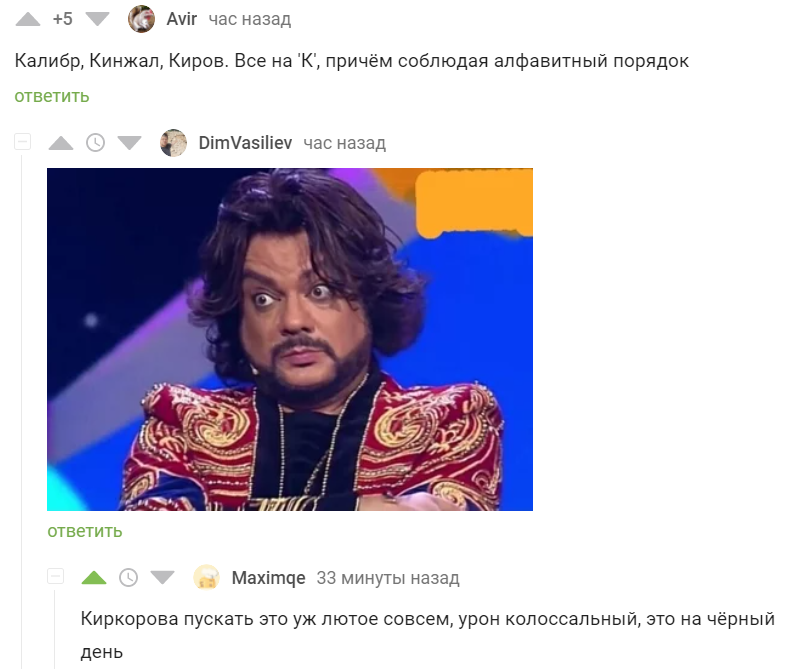Toggle the green upvote on Maximqe's comment
This screenshot has width=803, height=669.
94,578
